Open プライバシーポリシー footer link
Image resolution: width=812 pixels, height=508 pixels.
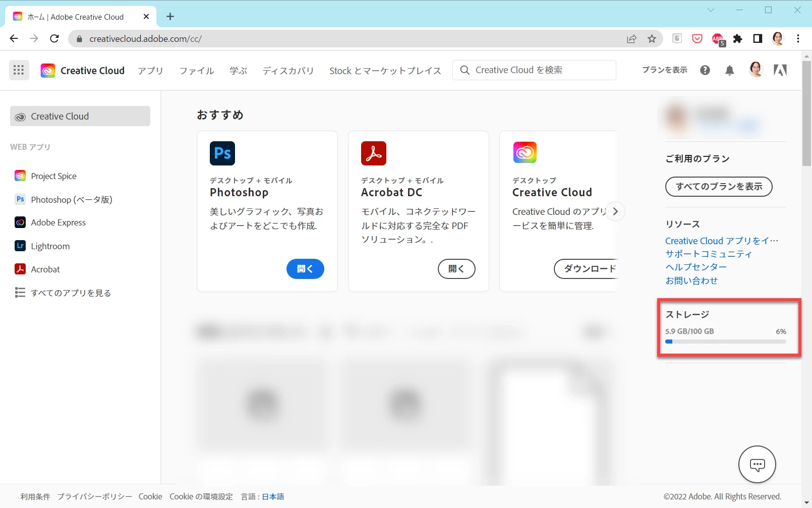click(x=94, y=496)
